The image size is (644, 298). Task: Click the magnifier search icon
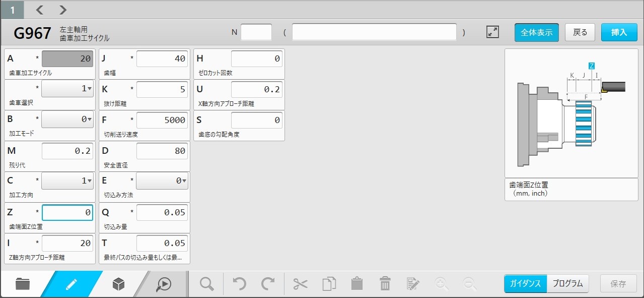pyautogui.click(x=206, y=284)
